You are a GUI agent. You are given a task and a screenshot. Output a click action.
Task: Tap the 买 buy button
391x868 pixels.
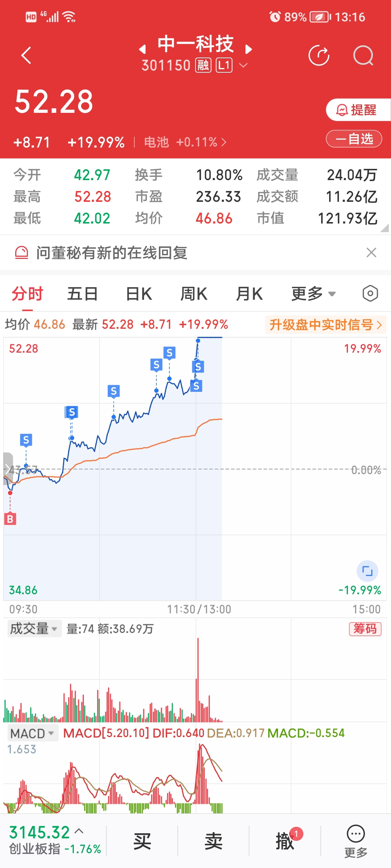[x=142, y=841]
